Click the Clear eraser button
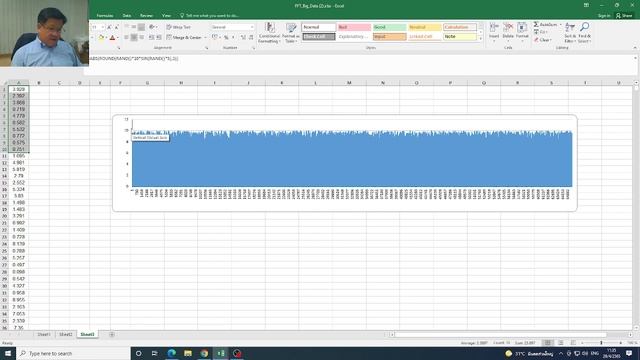 (542, 40)
